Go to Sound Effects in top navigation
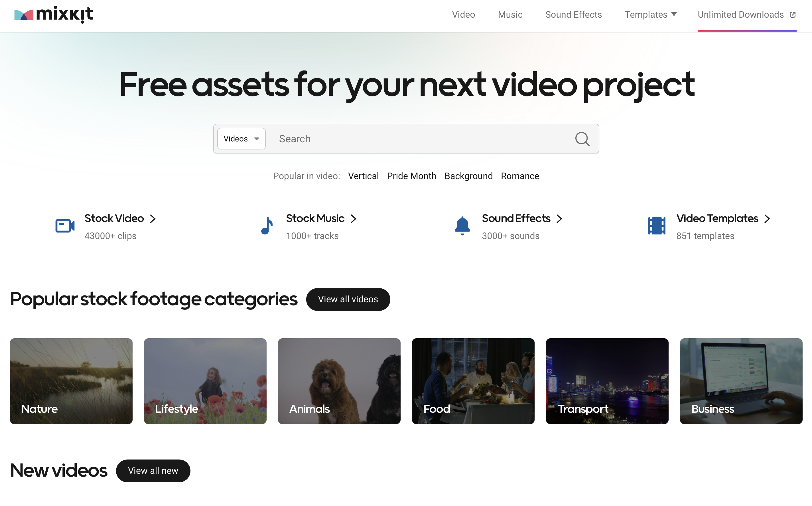The width and height of the screenshot is (812, 506). (573, 15)
